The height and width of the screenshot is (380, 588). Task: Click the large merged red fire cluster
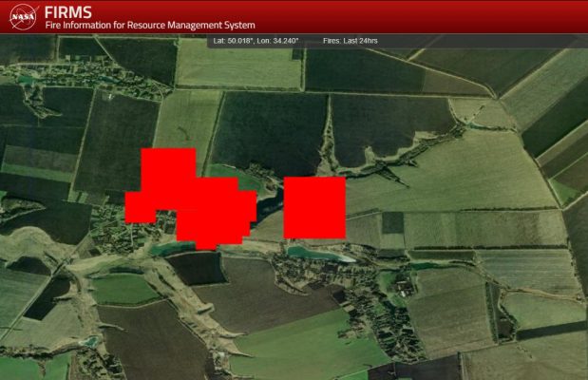tap(191, 199)
